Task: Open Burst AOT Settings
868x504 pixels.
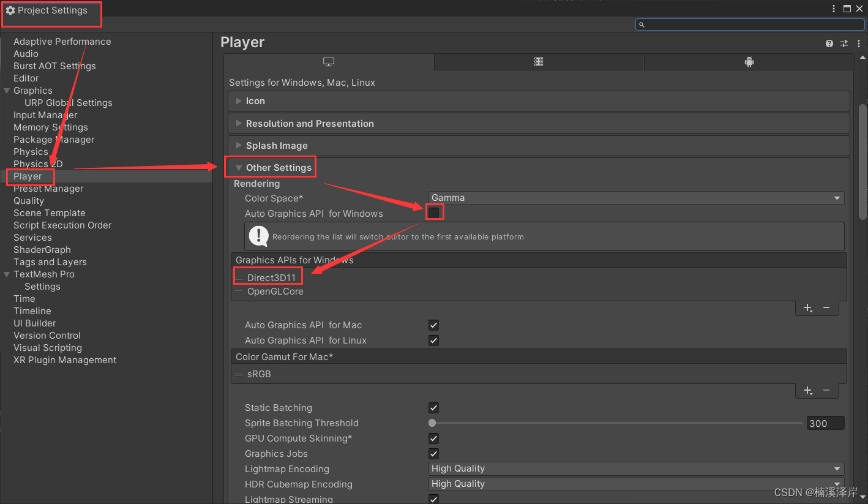Action: pyautogui.click(x=54, y=66)
